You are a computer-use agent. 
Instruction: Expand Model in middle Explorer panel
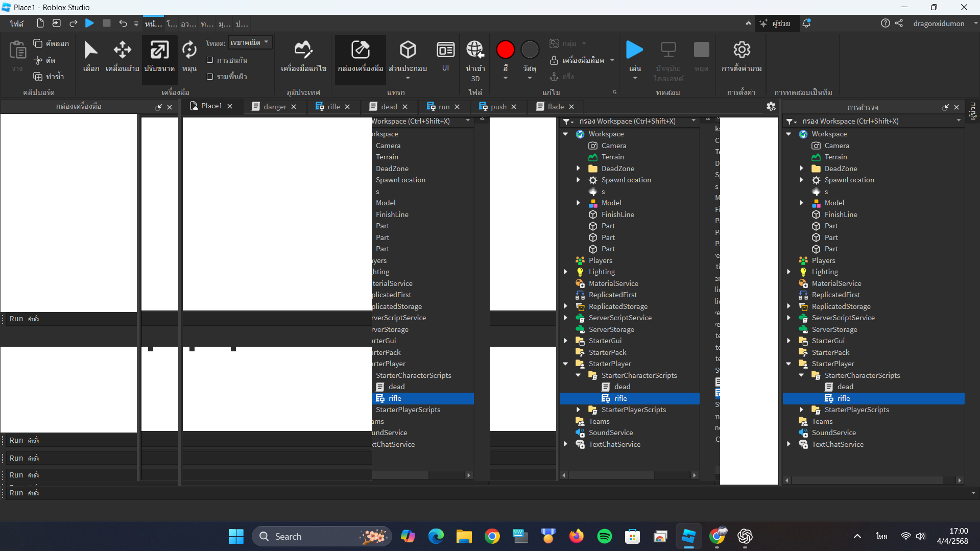coord(578,203)
